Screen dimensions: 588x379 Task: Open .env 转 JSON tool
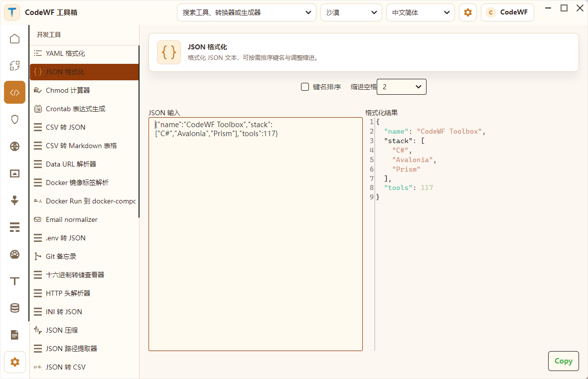(84, 238)
